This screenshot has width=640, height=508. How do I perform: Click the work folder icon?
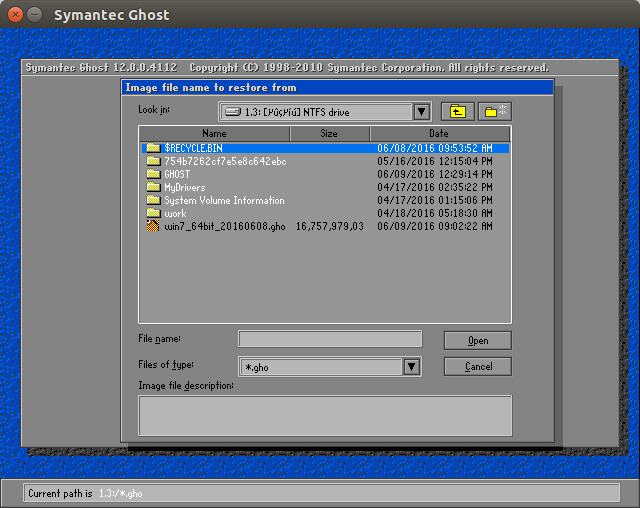(x=153, y=213)
